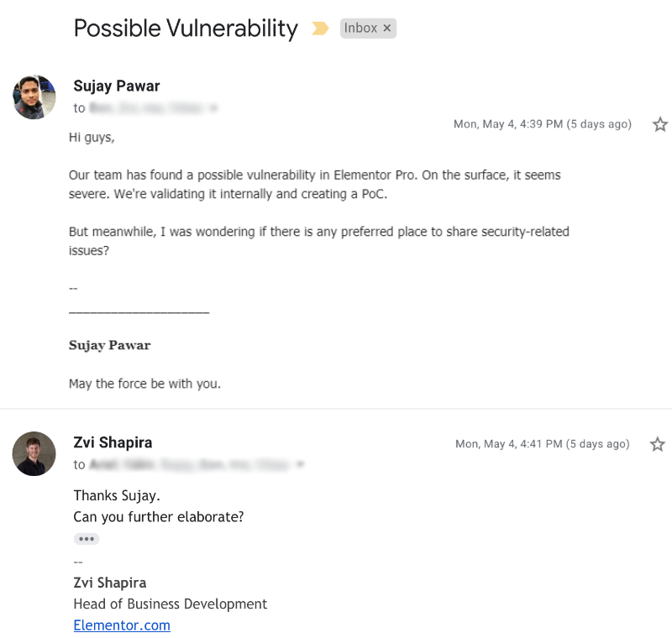Viewport: 672px width, 638px height.
Task: Expand recipient details on Sujay's message
Action: (x=214, y=108)
